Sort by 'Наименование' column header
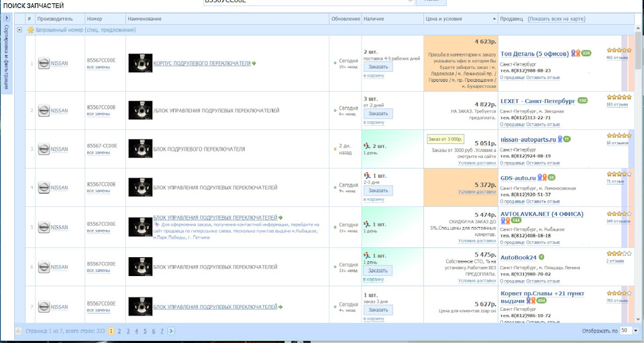Image resolution: width=644 pixels, height=343 pixels. click(x=227, y=19)
